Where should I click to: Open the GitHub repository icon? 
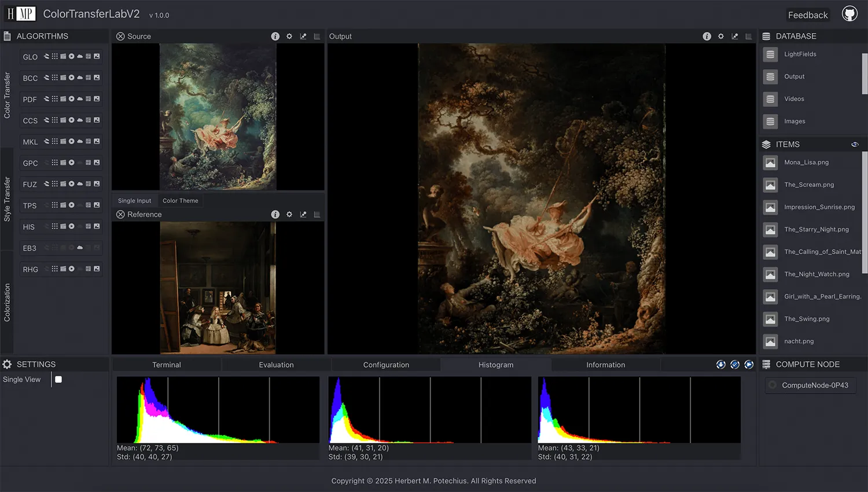click(x=849, y=14)
